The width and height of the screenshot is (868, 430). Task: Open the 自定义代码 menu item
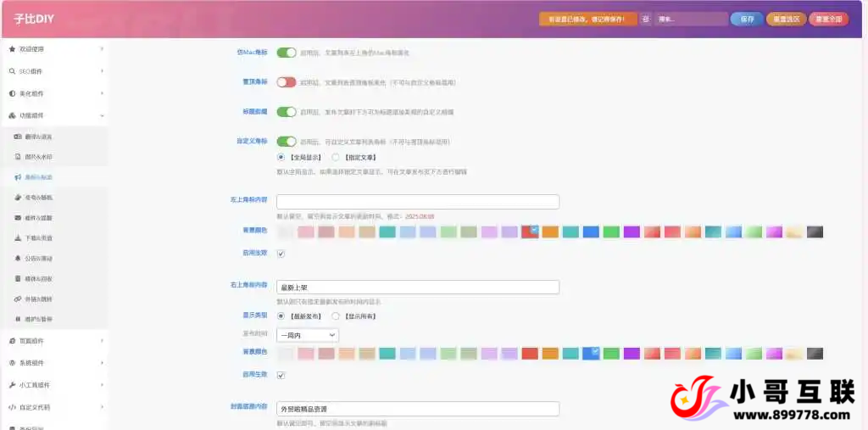click(54, 407)
